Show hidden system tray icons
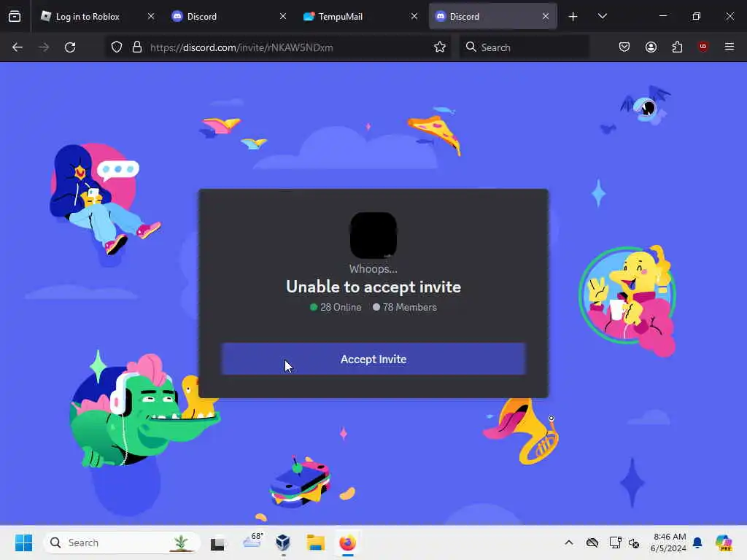 pos(569,542)
